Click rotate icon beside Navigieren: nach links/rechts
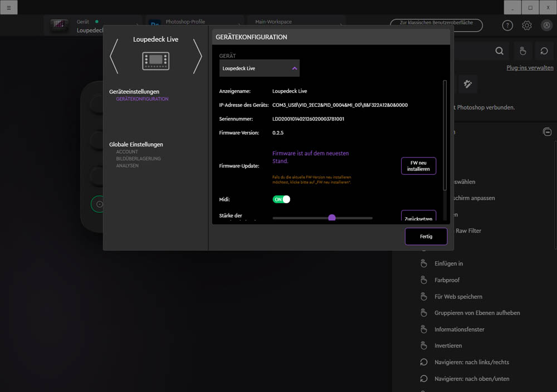 pos(423,362)
